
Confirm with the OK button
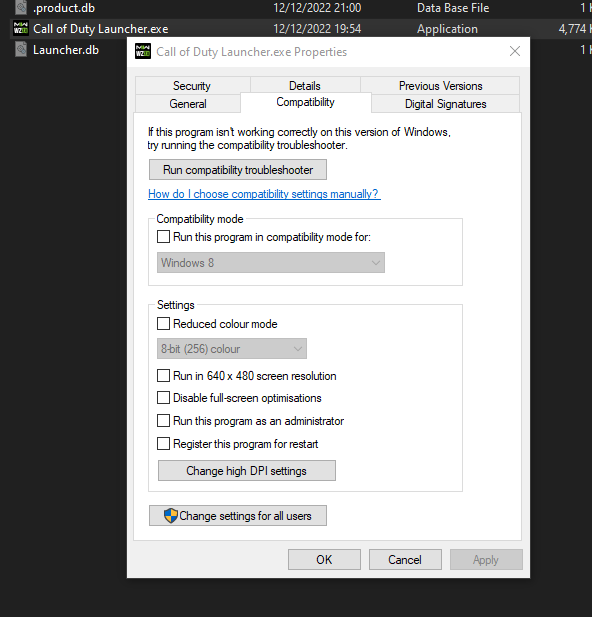324,559
